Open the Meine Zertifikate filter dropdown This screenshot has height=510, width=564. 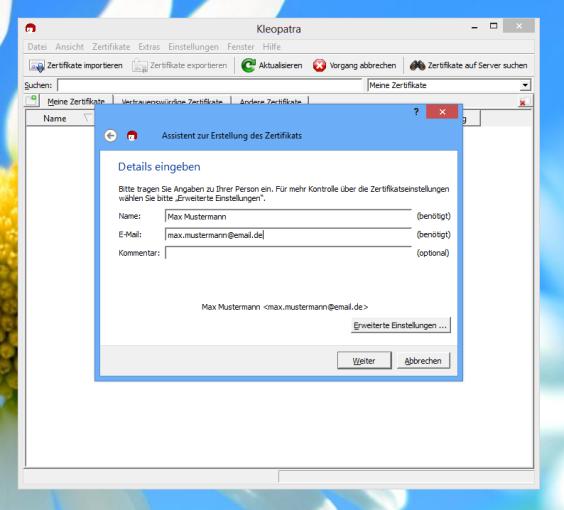(x=525, y=85)
